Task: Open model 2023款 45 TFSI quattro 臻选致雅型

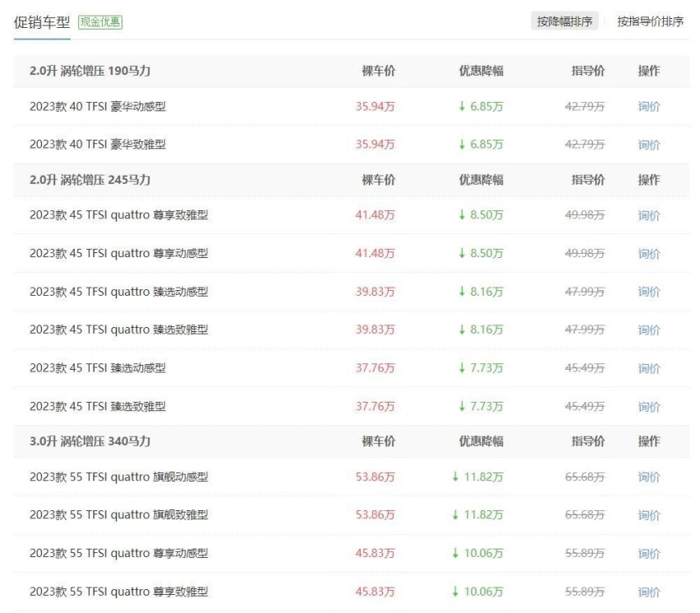Action: (x=119, y=330)
